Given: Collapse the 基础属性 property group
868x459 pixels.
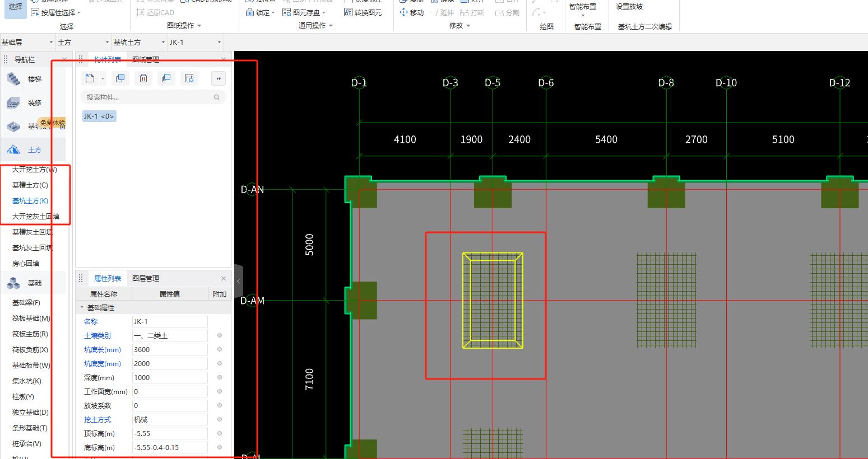Looking at the screenshot, I should click(82, 307).
